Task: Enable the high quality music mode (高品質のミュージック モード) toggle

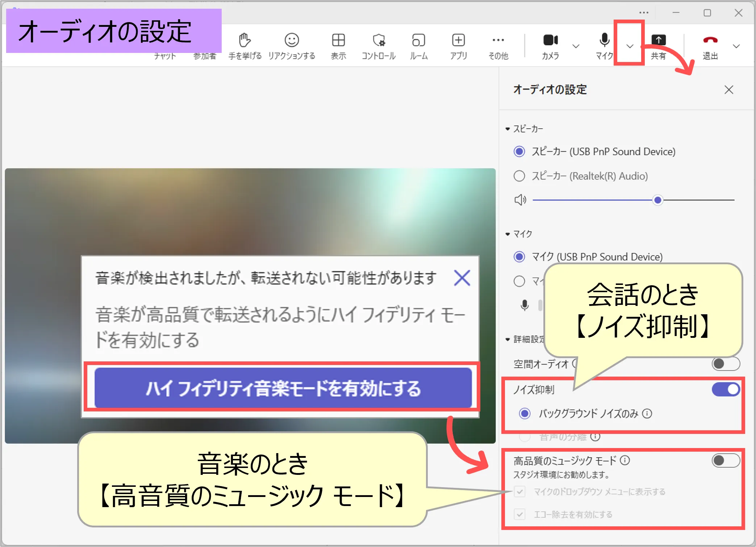Action: [x=726, y=461]
